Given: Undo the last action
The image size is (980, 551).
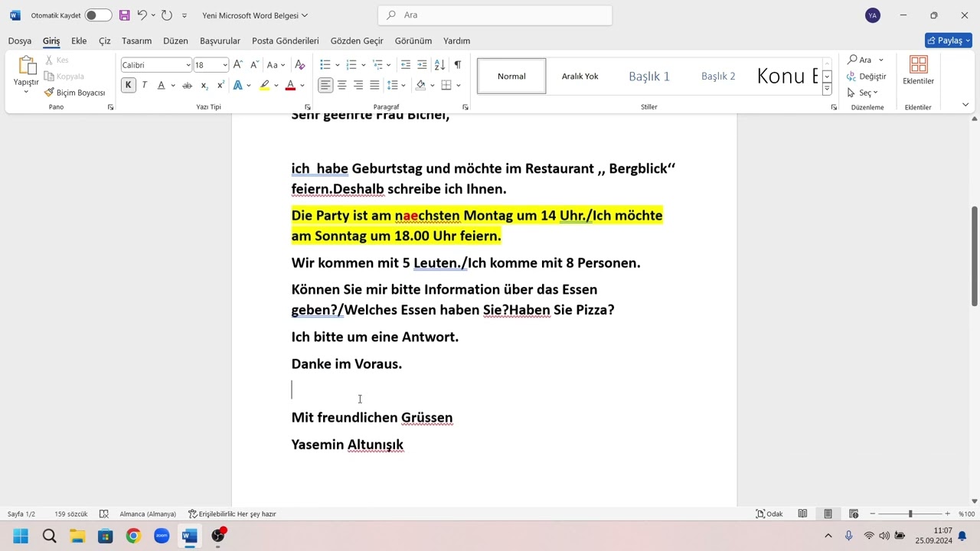Looking at the screenshot, I should click(x=142, y=15).
